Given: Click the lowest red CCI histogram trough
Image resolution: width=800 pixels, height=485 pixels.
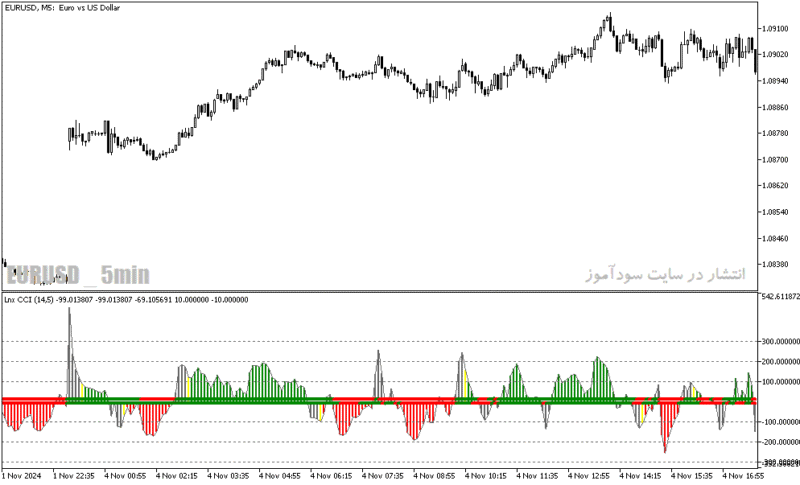Looking at the screenshot, I should 665,450.
